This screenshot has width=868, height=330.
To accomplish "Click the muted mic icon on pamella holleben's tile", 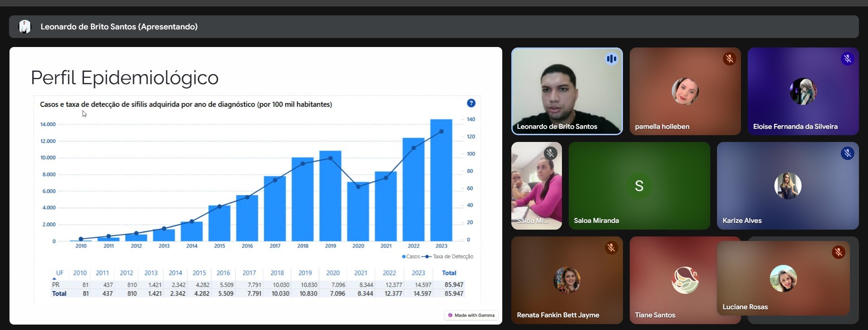I will [x=729, y=59].
